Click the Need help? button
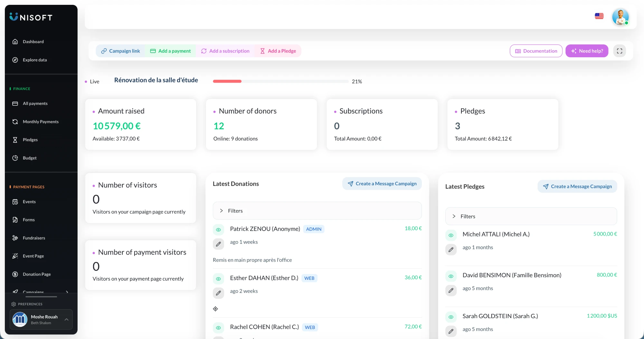Viewport: 644px width, 339px height. 587,51
